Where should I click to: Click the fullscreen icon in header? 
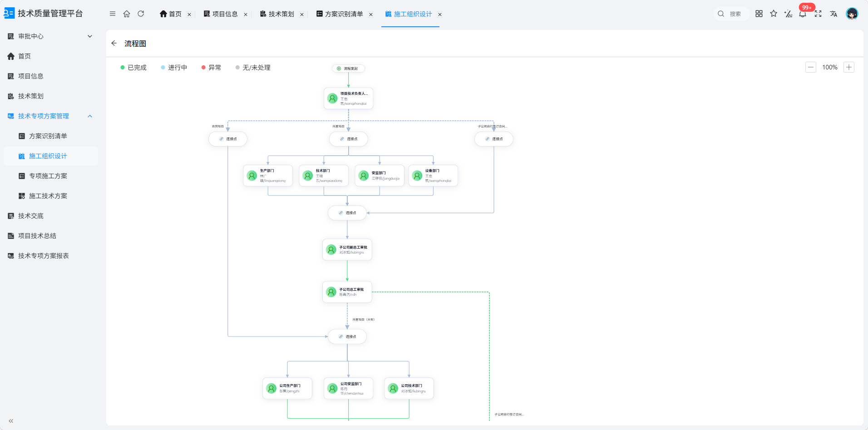(x=818, y=14)
